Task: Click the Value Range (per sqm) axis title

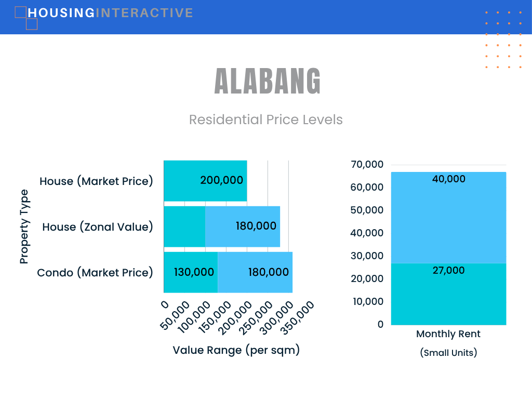Action: coord(236,350)
